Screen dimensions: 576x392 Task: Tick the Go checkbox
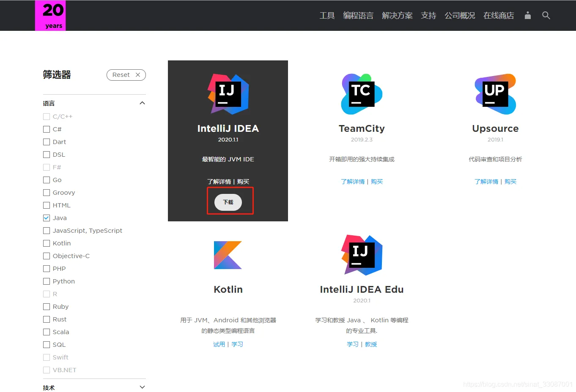pyautogui.click(x=47, y=180)
